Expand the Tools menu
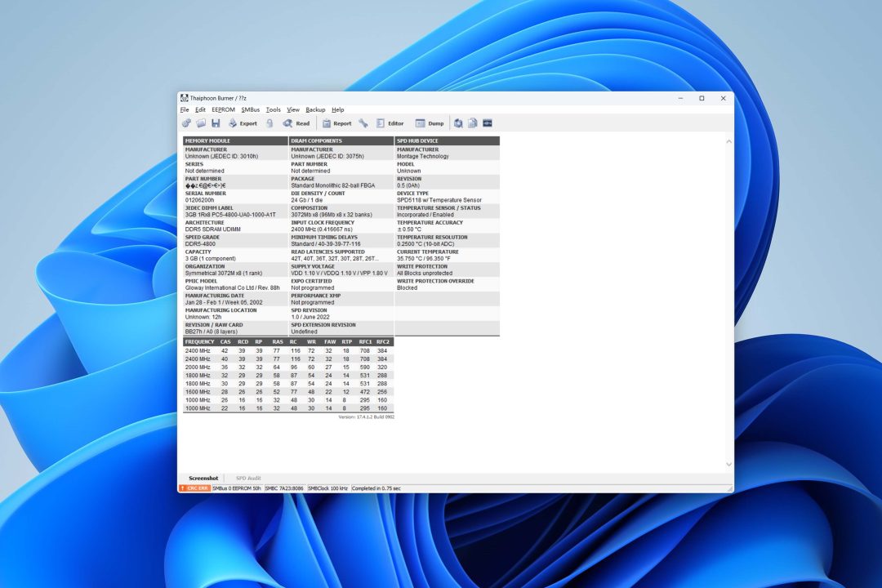This screenshot has height=588, width=882. click(x=273, y=109)
